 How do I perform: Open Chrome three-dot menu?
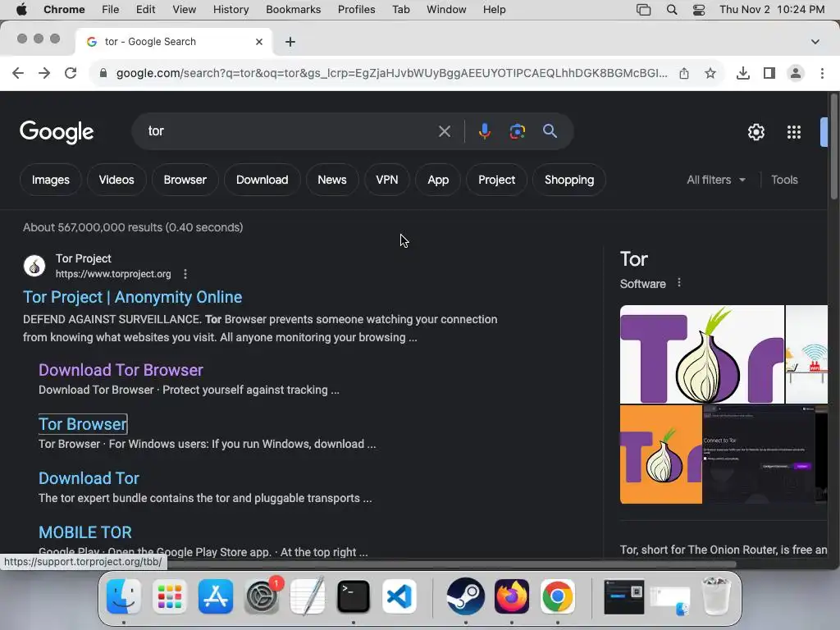click(822, 73)
